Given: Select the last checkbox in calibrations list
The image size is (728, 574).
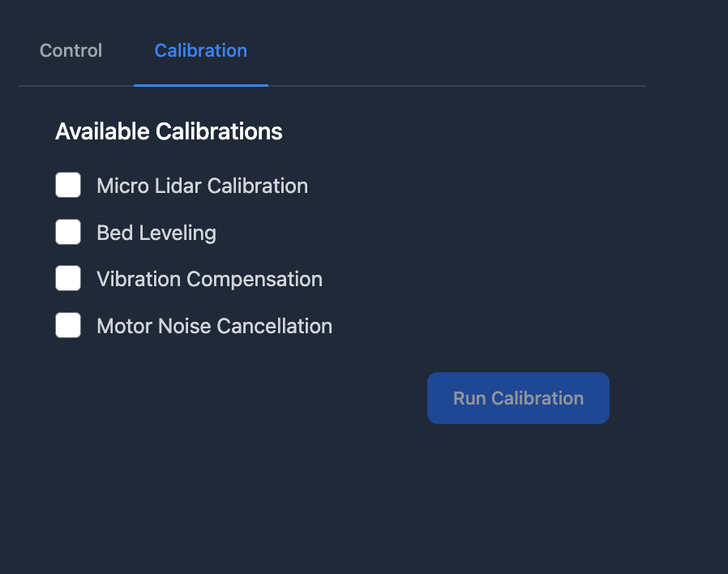Looking at the screenshot, I should (68, 326).
